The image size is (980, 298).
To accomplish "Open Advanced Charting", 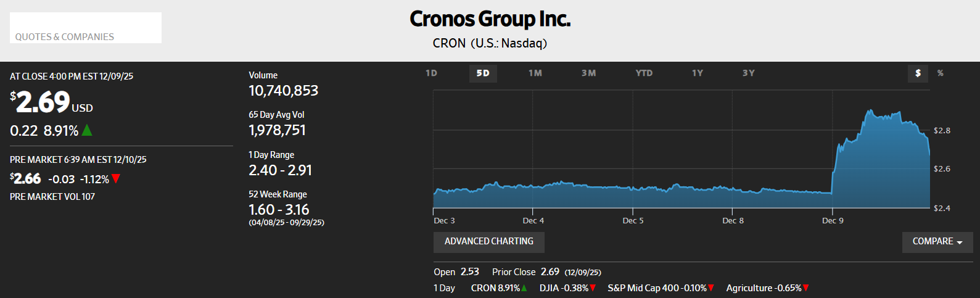I will tap(488, 242).
